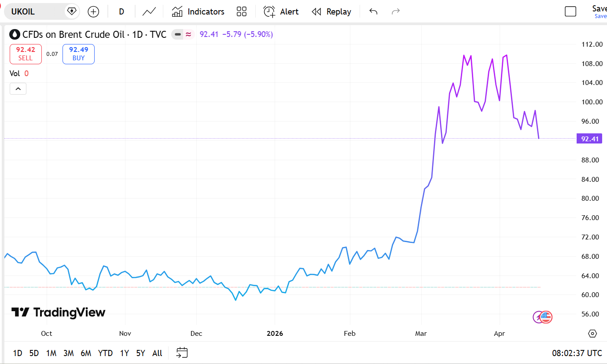The image size is (607, 364).
Task: Click the 92.42 SELL button
Action: (26, 54)
